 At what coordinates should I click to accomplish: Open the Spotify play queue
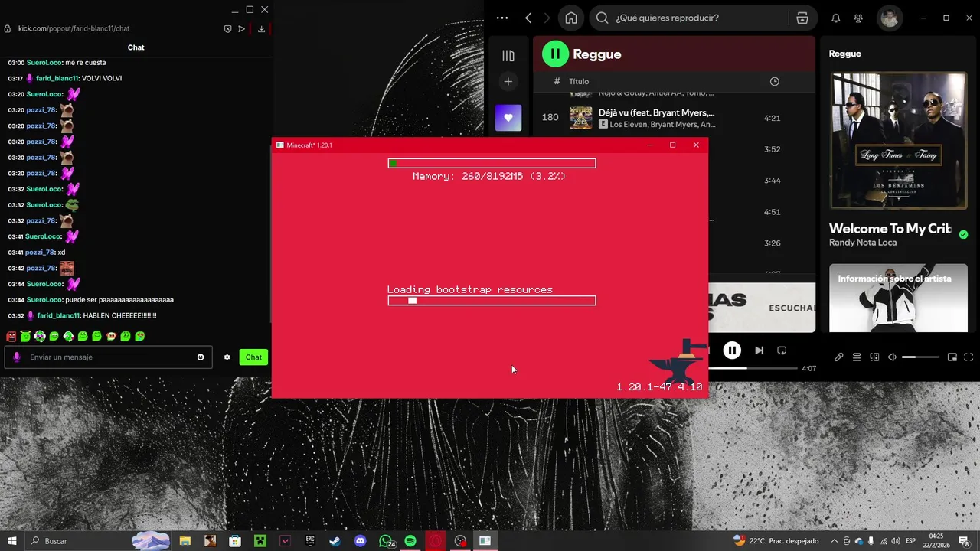tap(857, 357)
